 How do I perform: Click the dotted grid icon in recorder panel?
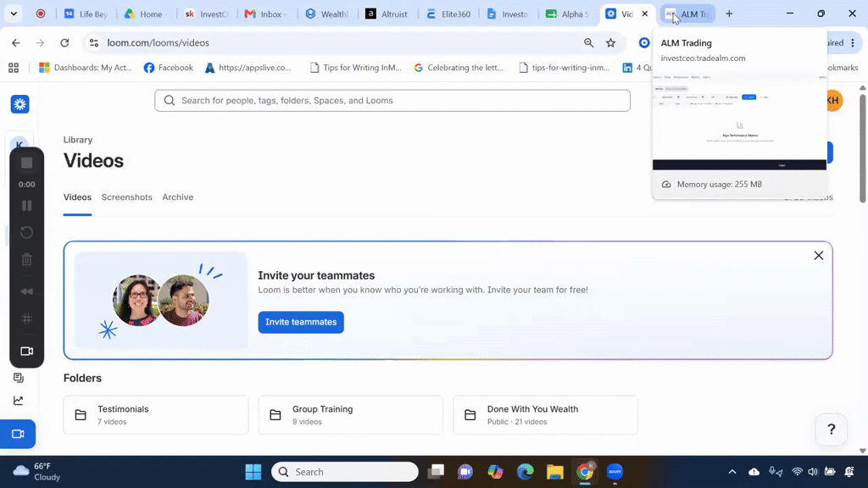click(26, 319)
